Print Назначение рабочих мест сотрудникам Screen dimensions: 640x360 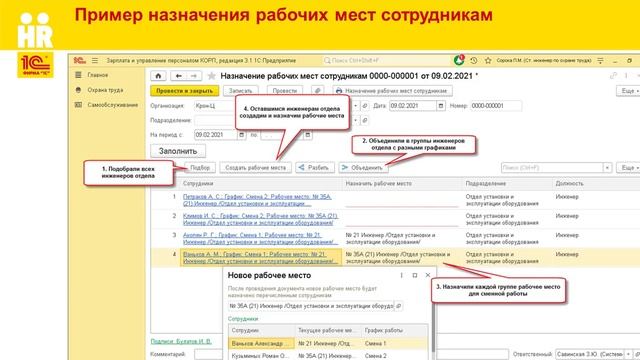click(x=392, y=91)
